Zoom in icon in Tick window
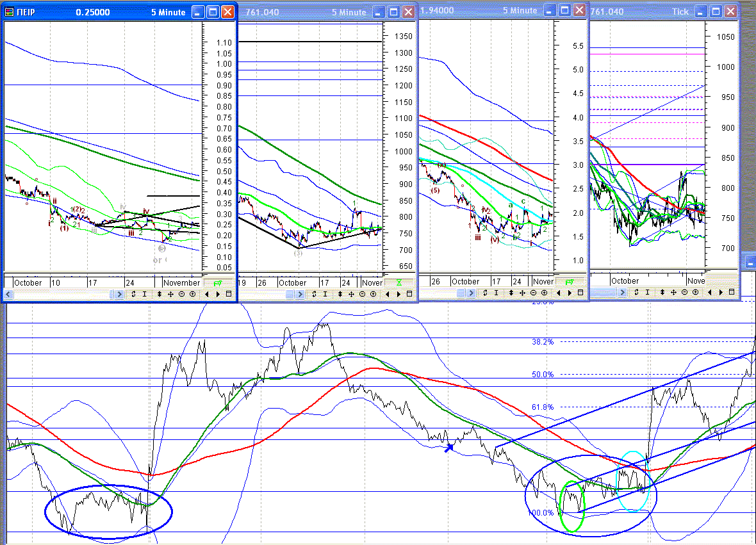756x545 pixels. pos(695,292)
